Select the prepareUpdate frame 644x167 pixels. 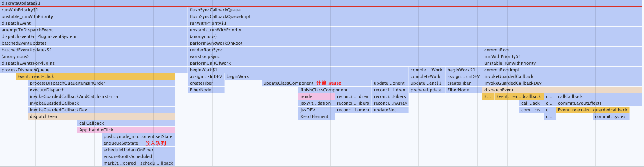427,90
